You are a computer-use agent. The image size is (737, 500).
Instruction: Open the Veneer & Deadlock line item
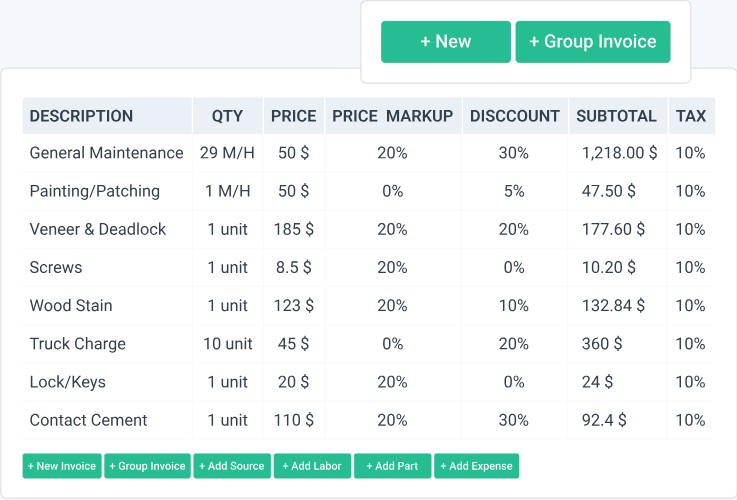click(98, 229)
